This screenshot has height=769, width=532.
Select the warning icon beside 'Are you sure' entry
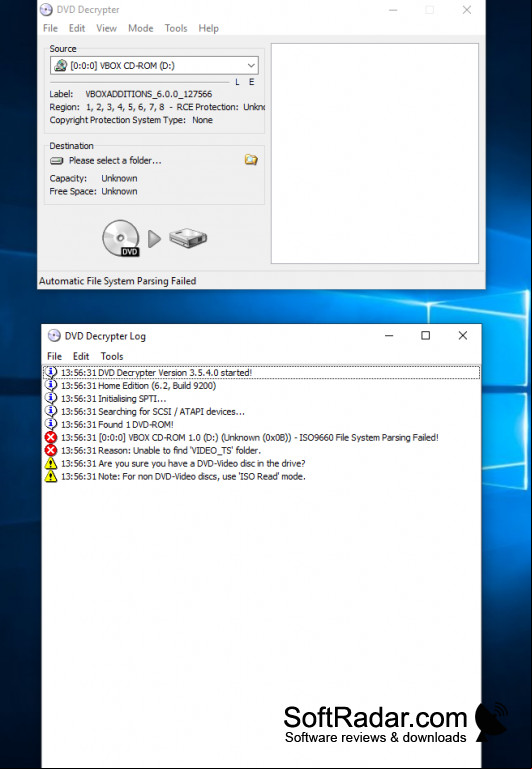pyautogui.click(x=51, y=463)
